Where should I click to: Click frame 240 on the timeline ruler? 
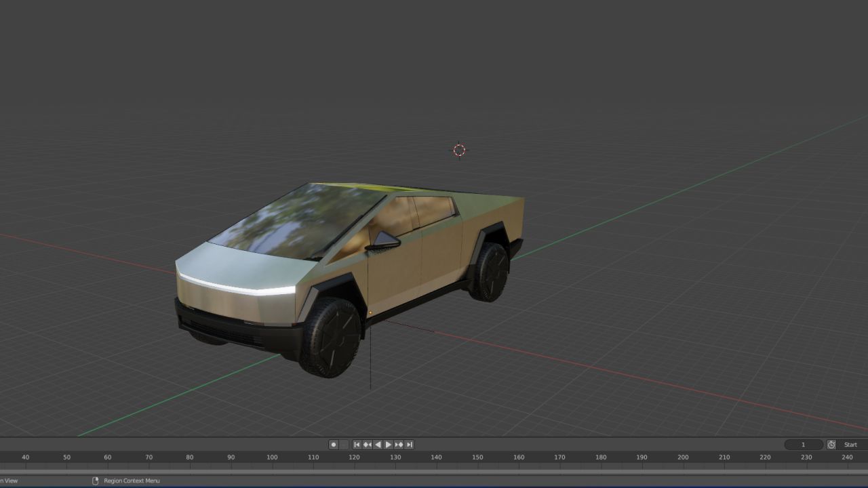[847, 457]
